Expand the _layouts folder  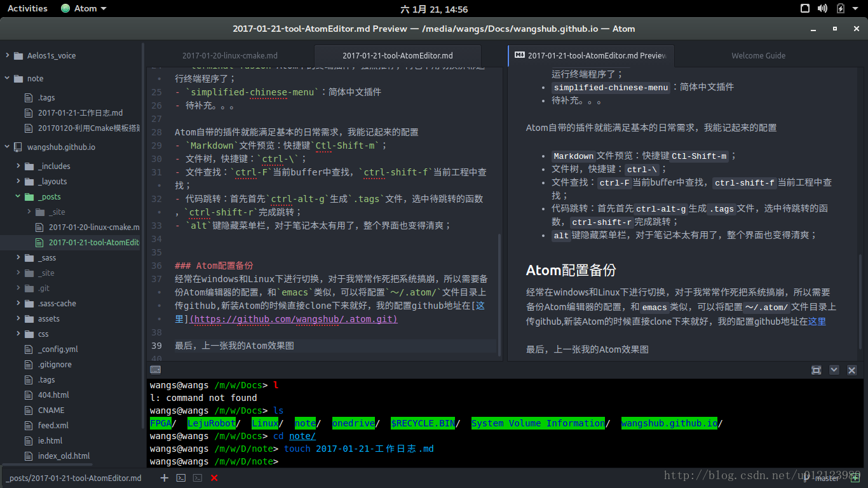(x=18, y=182)
